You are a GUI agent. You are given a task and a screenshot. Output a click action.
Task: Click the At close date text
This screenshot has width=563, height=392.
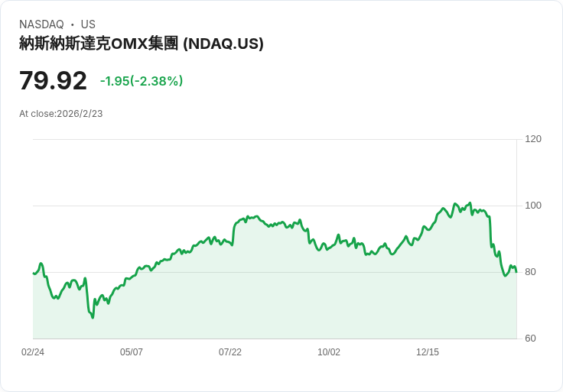[x=61, y=114]
